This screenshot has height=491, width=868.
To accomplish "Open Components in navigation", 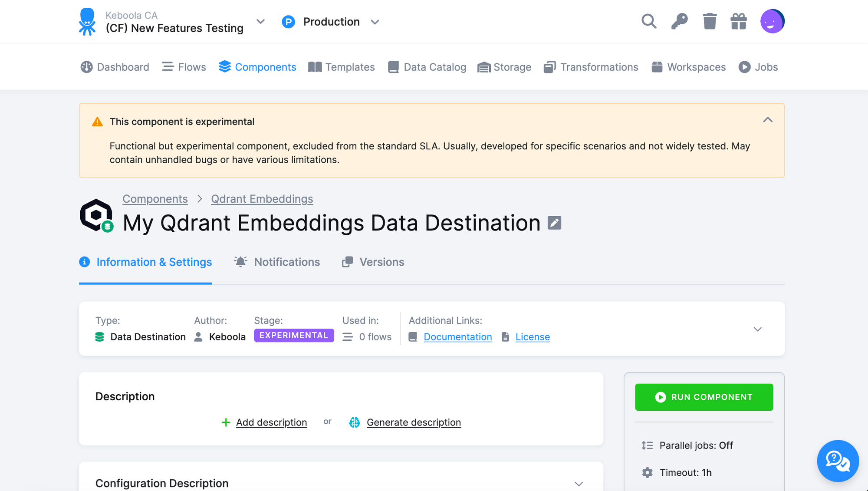I will click(x=257, y=67).
